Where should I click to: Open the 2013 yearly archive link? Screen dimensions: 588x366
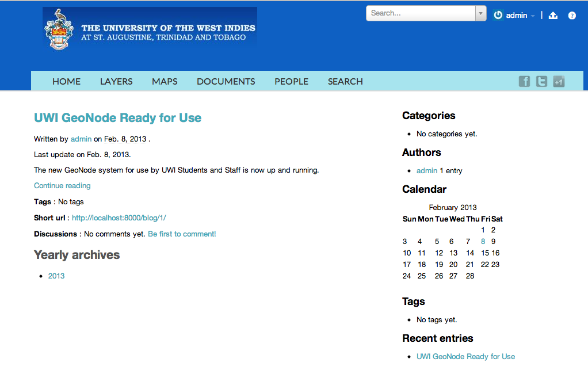tap(56, 276)
